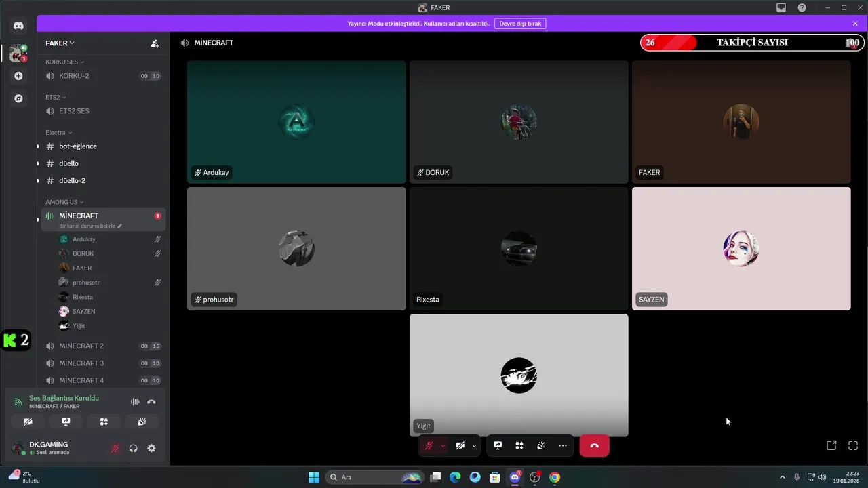This screenshot has height=488, width=868.
Task: Select SAYZEN's video tile
Action: [741, 249]
